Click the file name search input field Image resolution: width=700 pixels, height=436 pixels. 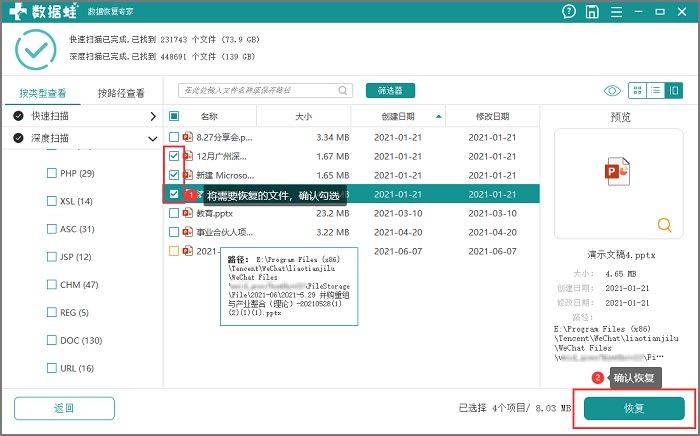coord(265,91)
